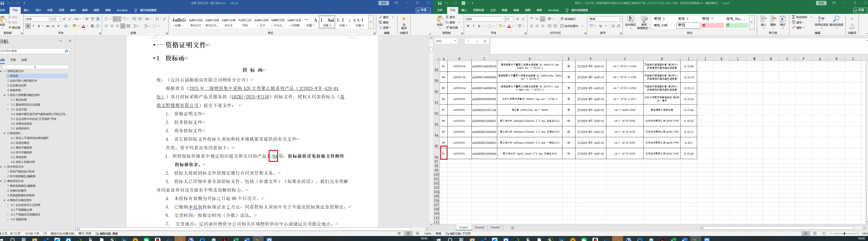The width and height of the screenshot is (868, 241).
Task: Click 登录 sign-in button in Word
Action: point(384,3)
